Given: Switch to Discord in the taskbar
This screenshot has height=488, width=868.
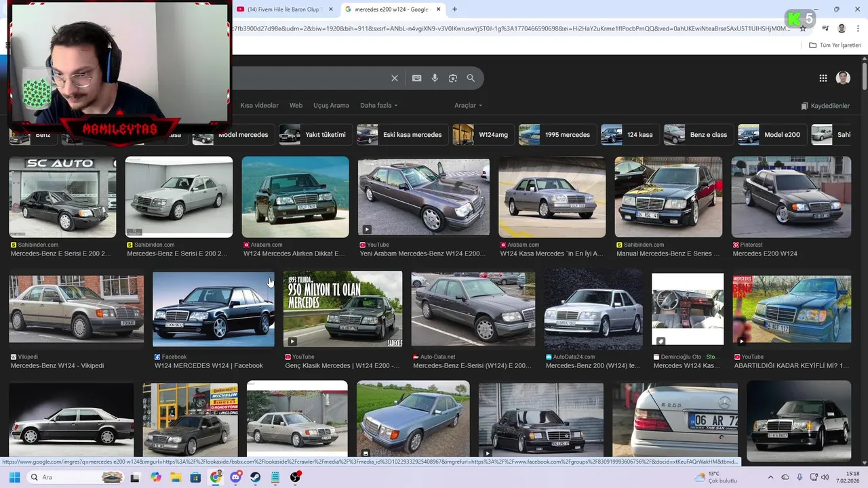Looking at the screenshot, I should click(x=235, y=477).
